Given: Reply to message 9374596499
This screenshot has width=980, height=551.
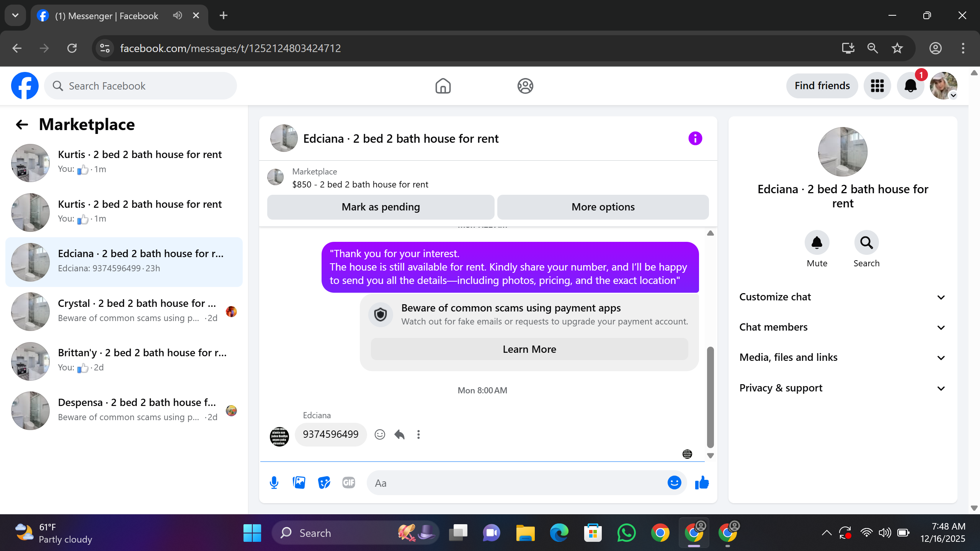Looking at the screenshot, I should point(399,434).
